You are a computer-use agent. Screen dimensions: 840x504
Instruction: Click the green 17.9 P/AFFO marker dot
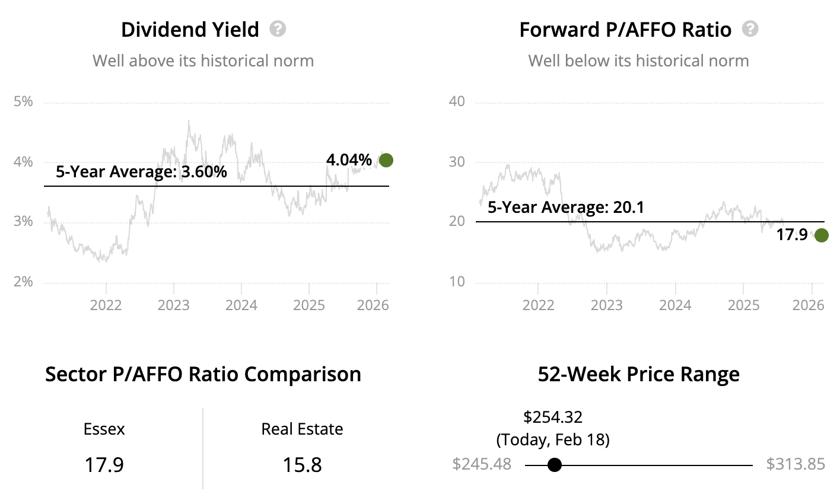coord(821,235)
